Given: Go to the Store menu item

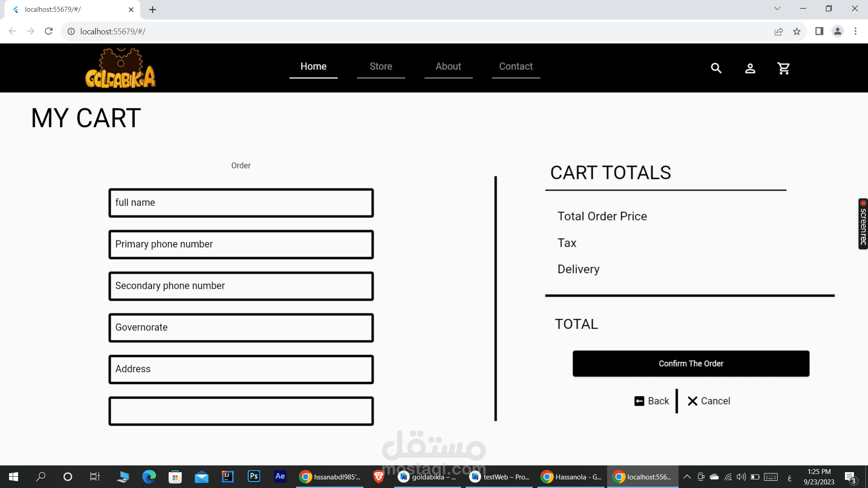Looking at the screenshot, I should tap(381, 66).
